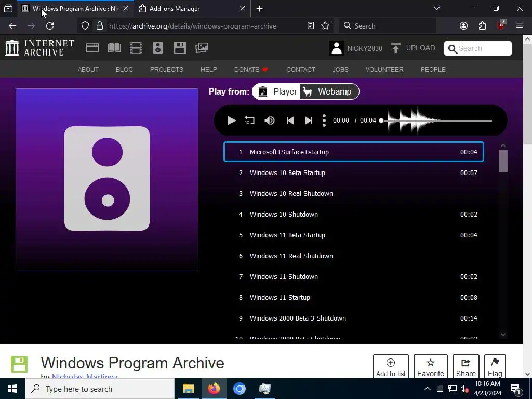Open the BLOG menu item

[124, 69]
